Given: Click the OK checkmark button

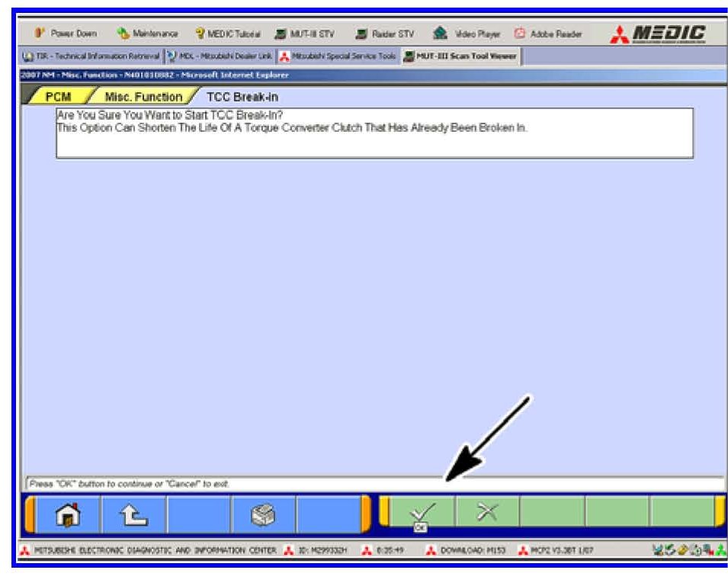Looking at the screenshot, I should coord(422,511).
